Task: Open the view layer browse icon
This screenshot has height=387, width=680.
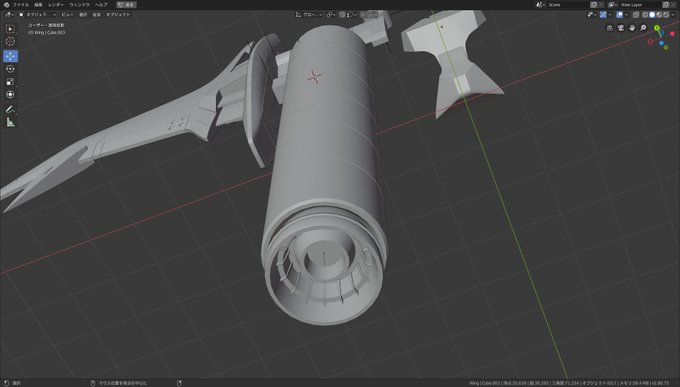Action: (612, 5)
